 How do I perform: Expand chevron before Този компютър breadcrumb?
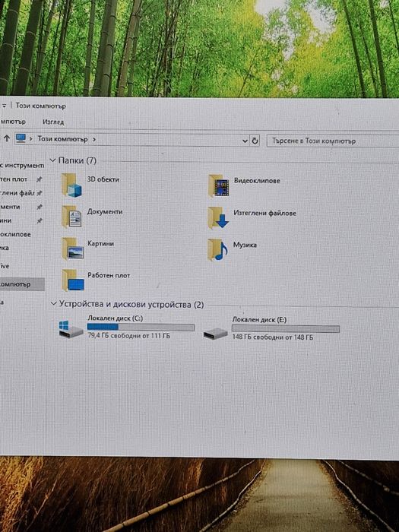pos(31,138)
